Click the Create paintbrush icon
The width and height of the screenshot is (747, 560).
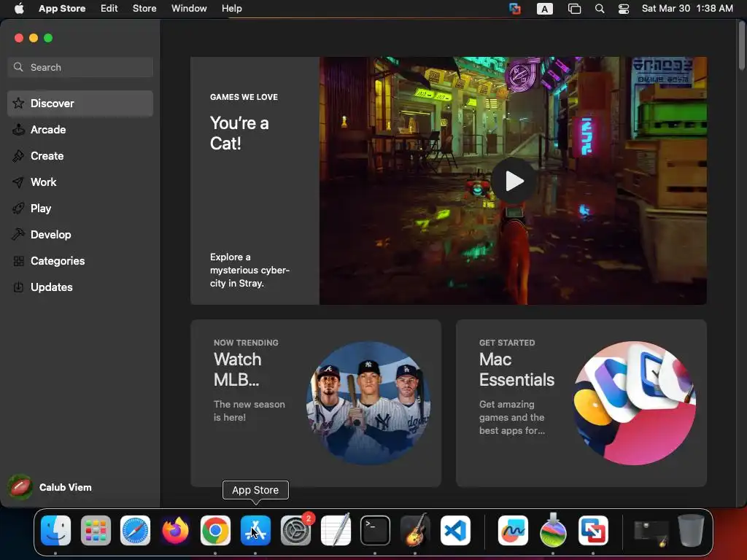(x=18, y=156)
